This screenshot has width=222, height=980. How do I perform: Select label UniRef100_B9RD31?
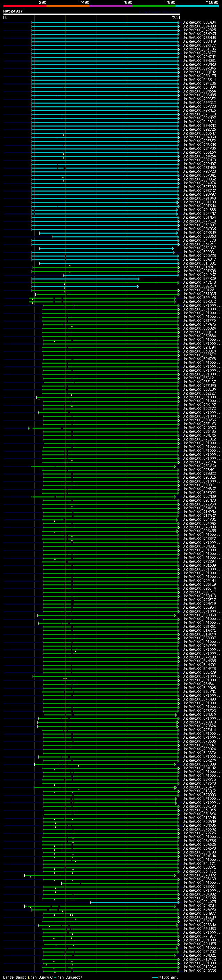click(199, 252)
